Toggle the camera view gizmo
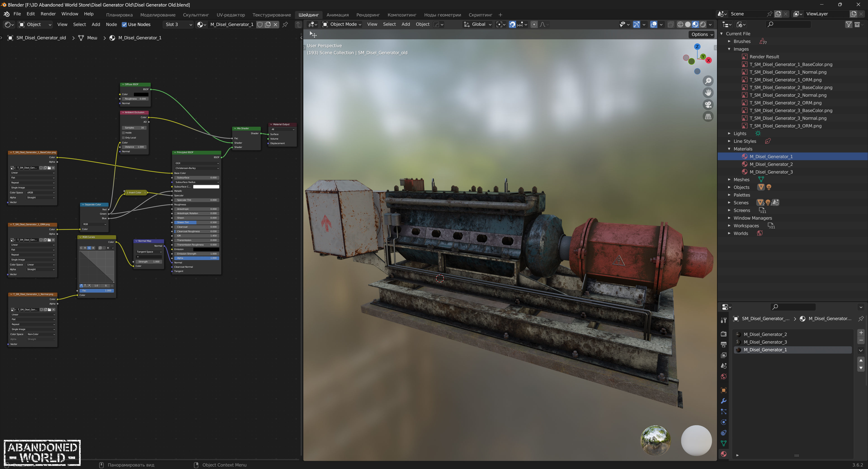The width and height of the screenshot is (868, 469). 708,105
